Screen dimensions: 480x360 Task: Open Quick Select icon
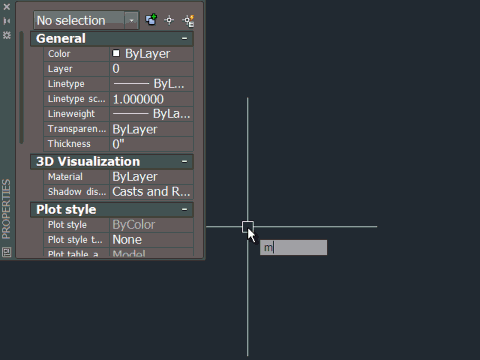point(188,21)
